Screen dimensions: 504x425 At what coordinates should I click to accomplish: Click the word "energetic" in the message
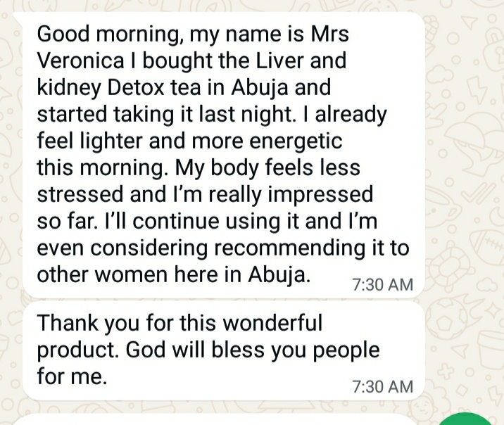point(296,141)
